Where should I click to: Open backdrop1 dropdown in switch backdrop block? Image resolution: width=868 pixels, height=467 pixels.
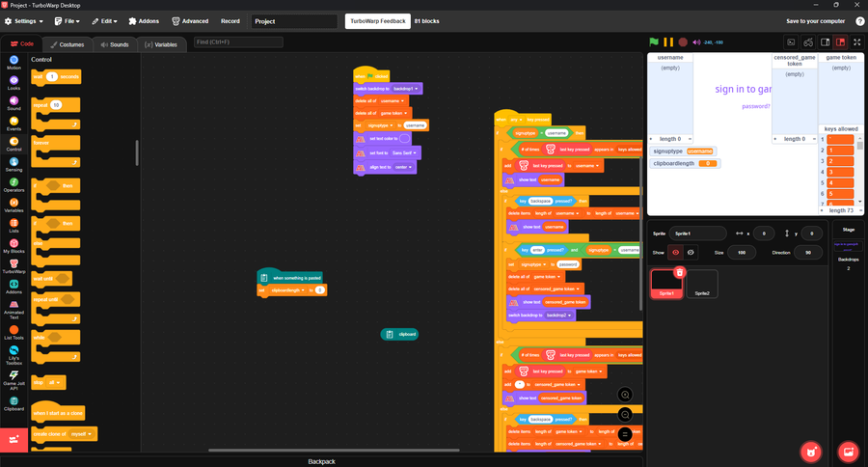tap(405, 89)
